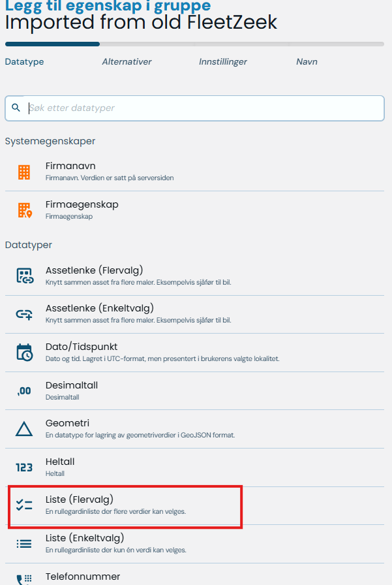
Task: Click the Firmaegenskap building-pin icon
Action: 24,210
